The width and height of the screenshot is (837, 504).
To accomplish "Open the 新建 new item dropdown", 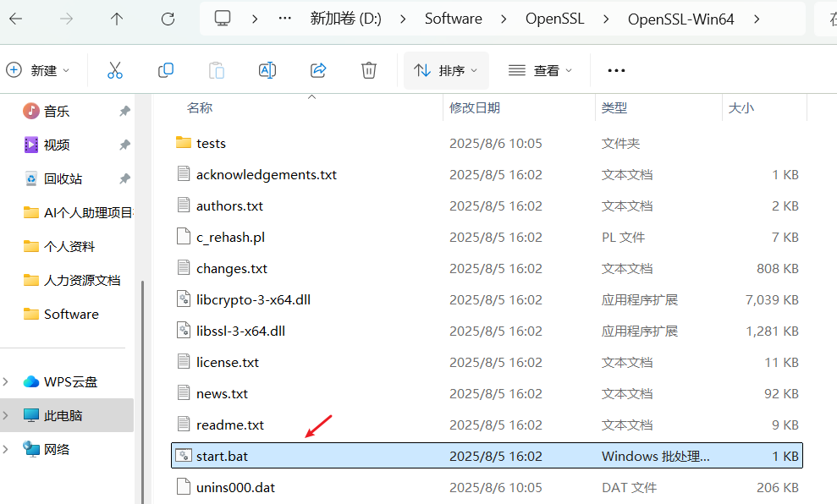I will [x=38, y=70].
